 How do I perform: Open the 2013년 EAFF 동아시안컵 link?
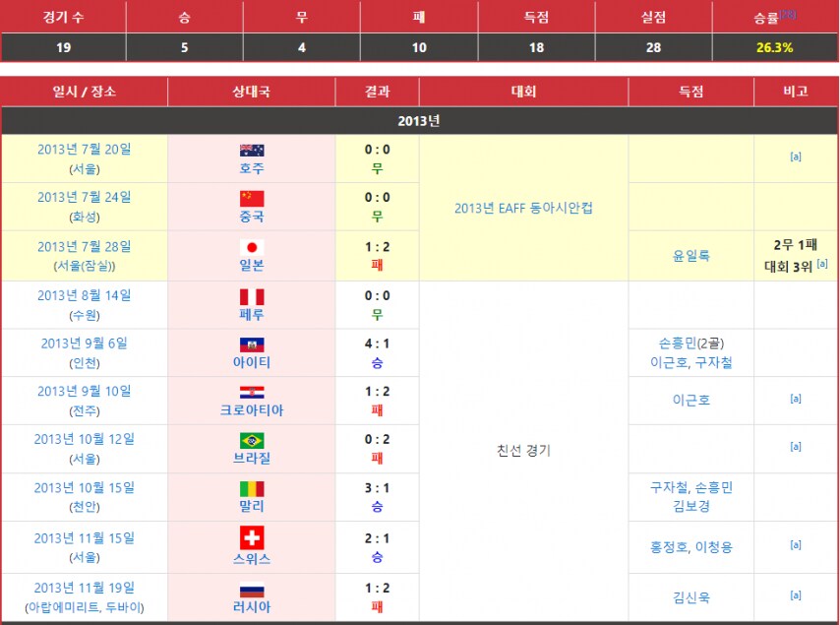[x=523, y=208]
